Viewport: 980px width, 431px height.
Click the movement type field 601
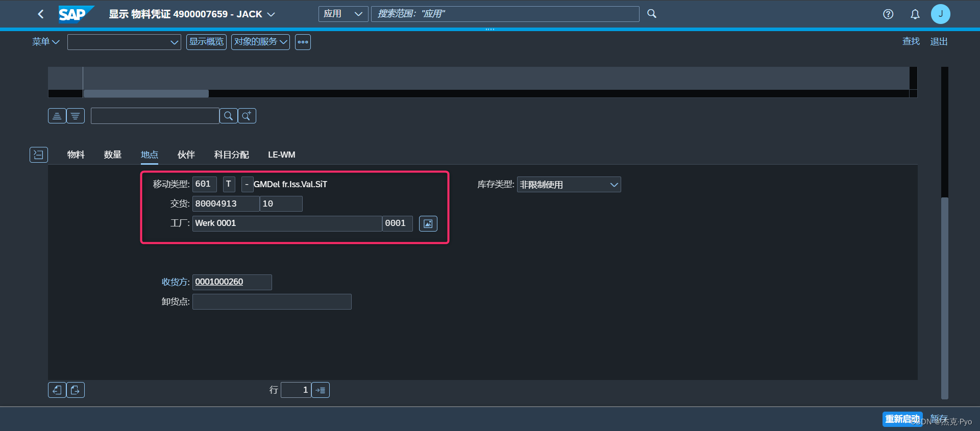(x=204, y=184)
